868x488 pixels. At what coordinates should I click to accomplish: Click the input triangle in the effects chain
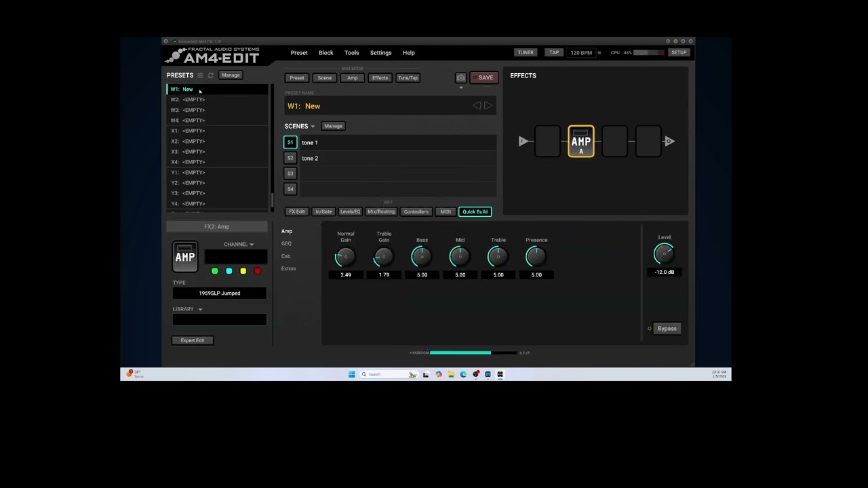[524, 141]
